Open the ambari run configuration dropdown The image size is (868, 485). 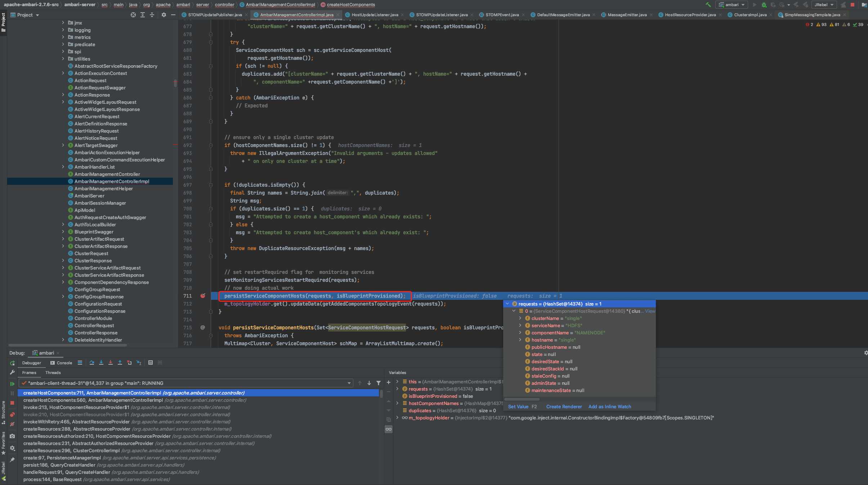coord(732,5)
